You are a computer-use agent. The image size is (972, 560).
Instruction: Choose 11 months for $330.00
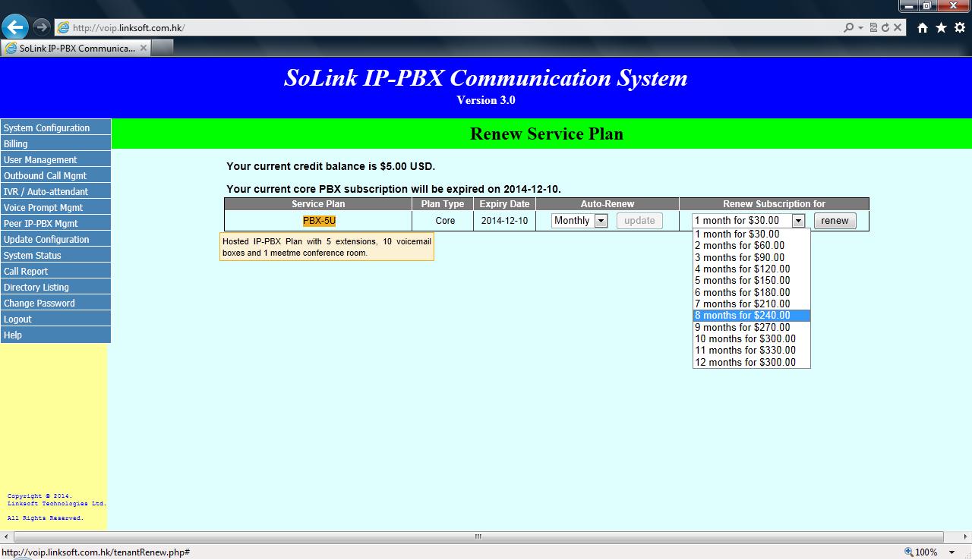(x=752, y=351)
